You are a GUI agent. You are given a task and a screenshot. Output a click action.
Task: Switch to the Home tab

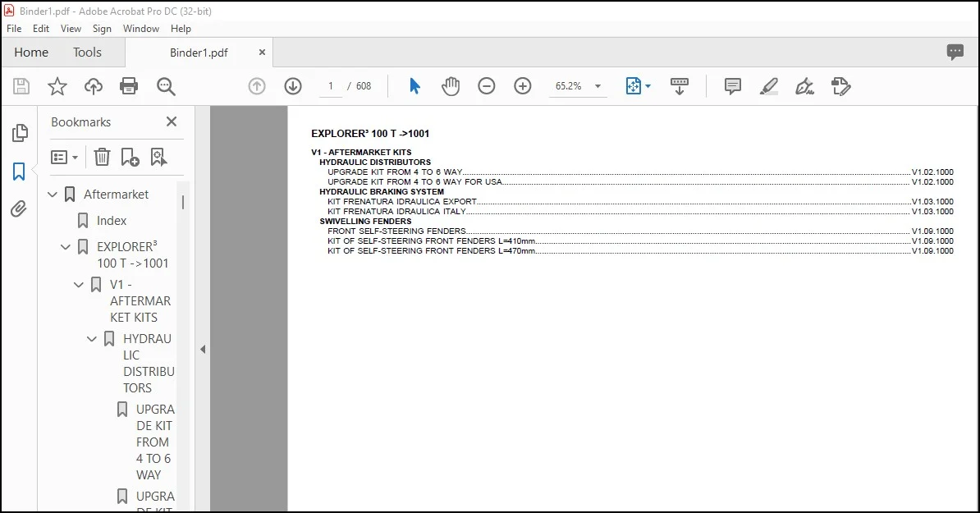tap(31, 53)
